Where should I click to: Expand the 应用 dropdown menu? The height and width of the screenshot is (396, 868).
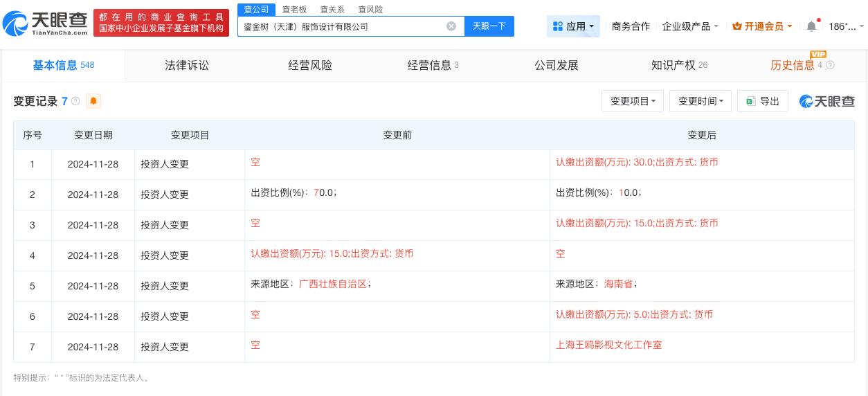click(573, 26)
